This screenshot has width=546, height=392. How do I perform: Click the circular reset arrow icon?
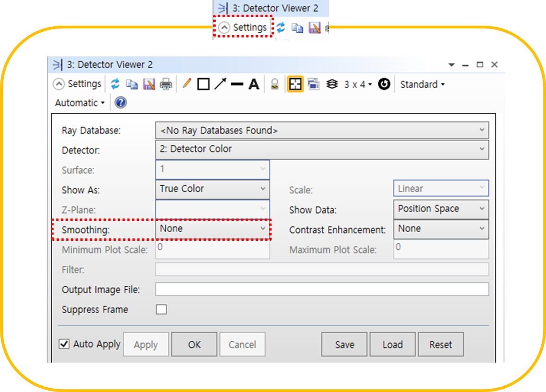point(384,84)
